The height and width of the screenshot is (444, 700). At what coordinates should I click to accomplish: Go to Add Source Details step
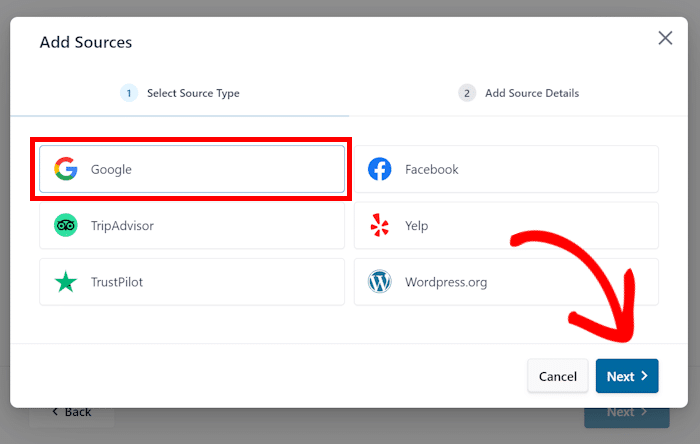(518, 93)
